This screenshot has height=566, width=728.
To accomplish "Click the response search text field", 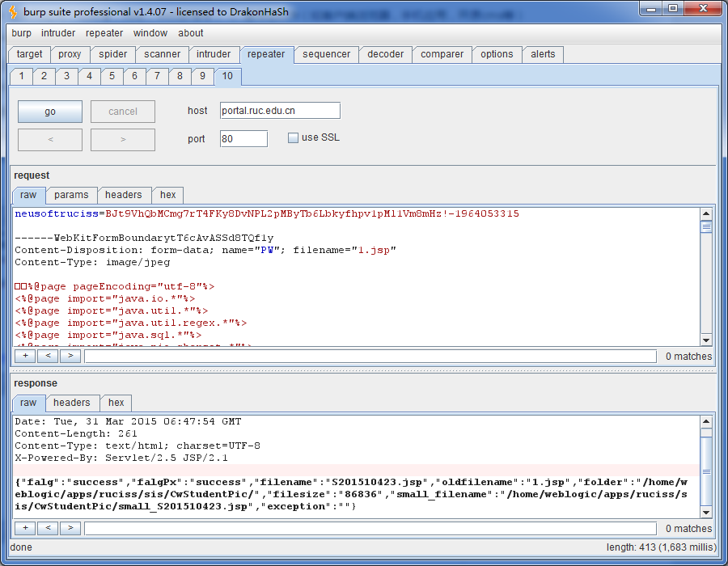I will pos(370,529).
